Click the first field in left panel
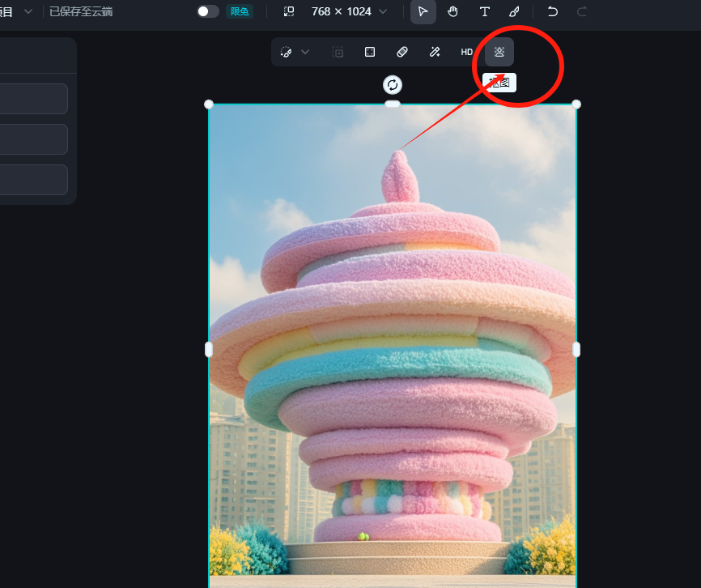Screen dimensions: 701x588 [x=33, y=99]
